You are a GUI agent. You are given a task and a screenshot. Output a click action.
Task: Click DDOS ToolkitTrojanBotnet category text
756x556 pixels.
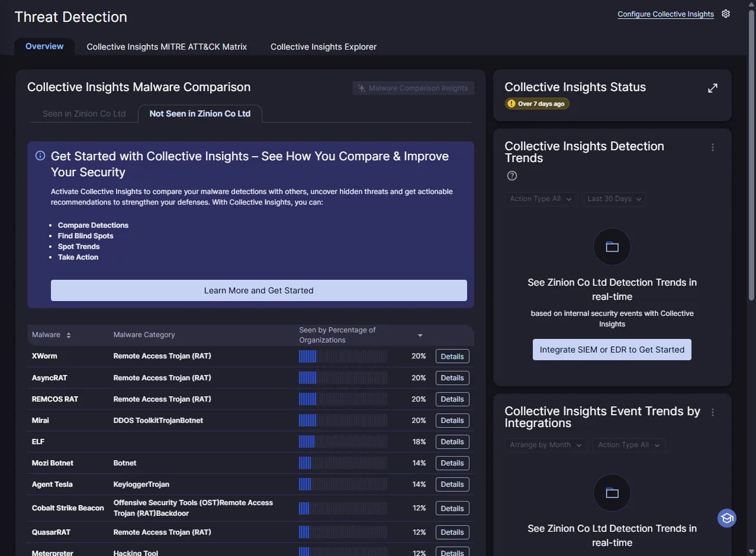(158, 420)
